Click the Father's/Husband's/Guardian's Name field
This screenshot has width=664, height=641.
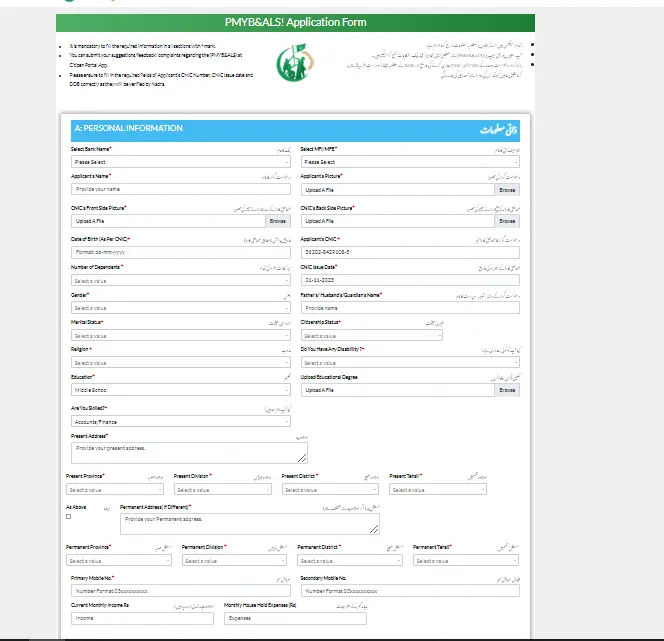coord(410,308)
